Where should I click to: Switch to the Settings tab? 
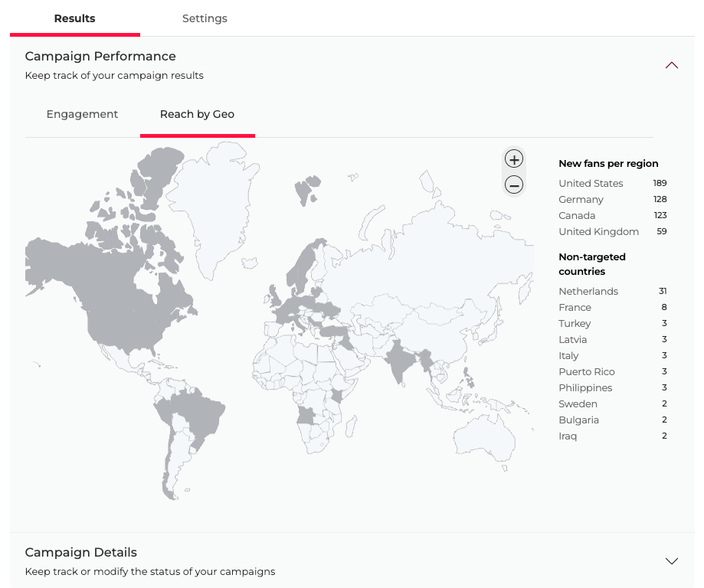pyautogui.click(x=205, y=18)
